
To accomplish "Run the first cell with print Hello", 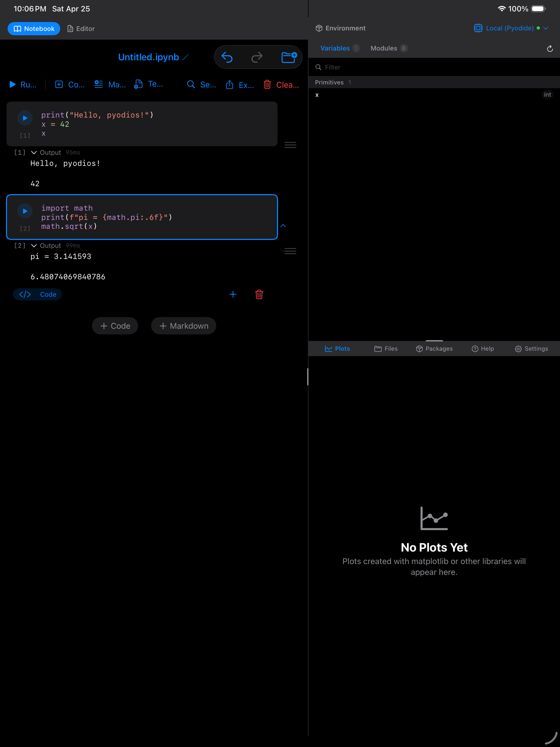I will (x=25, y=118).
